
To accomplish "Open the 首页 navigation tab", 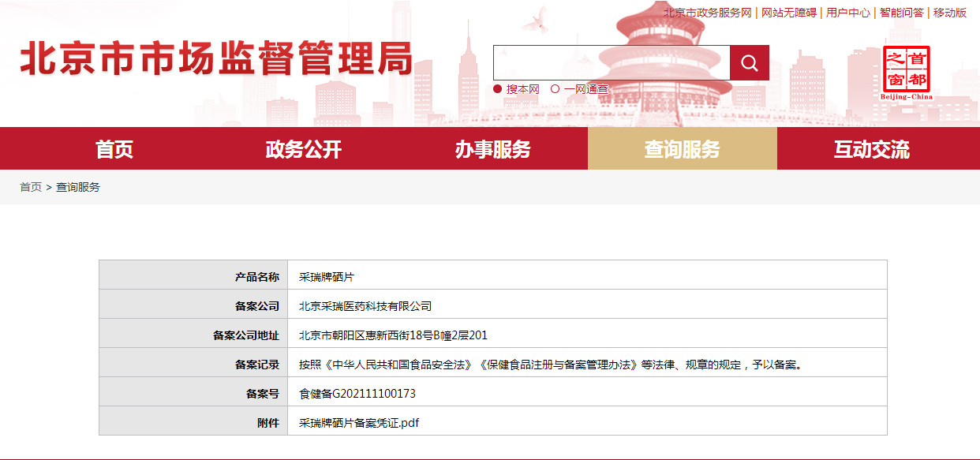I will tap(114, 148).
